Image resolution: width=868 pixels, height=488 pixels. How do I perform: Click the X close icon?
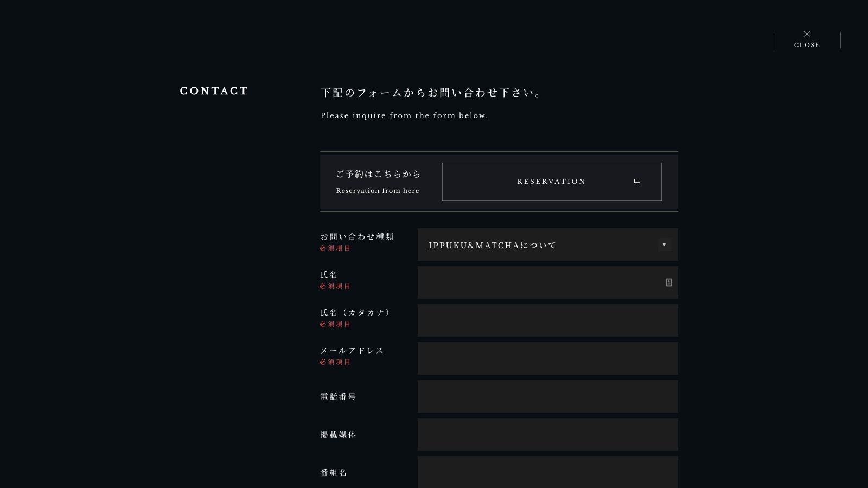tap(807, 34)
